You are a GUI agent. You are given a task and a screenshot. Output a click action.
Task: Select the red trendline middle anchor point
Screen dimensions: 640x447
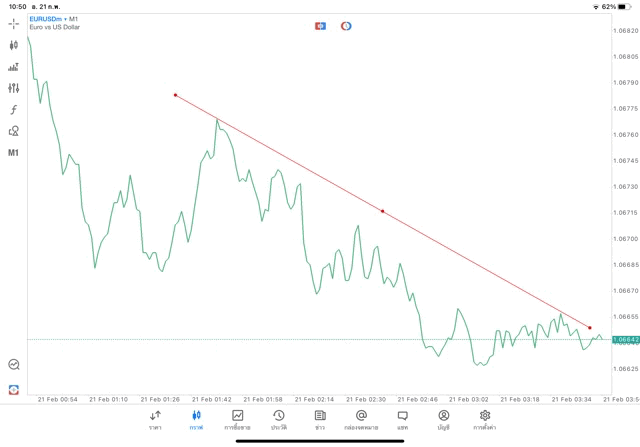coord(382,211)
